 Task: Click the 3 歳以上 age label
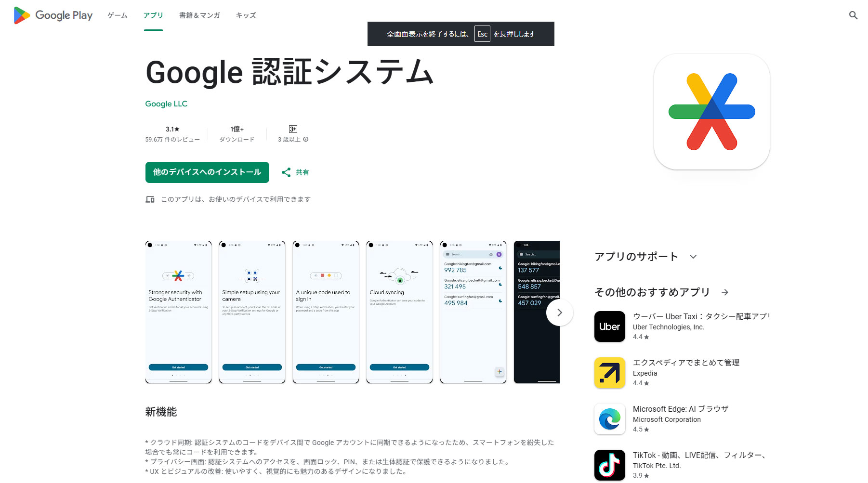click(x=289, y=140)
